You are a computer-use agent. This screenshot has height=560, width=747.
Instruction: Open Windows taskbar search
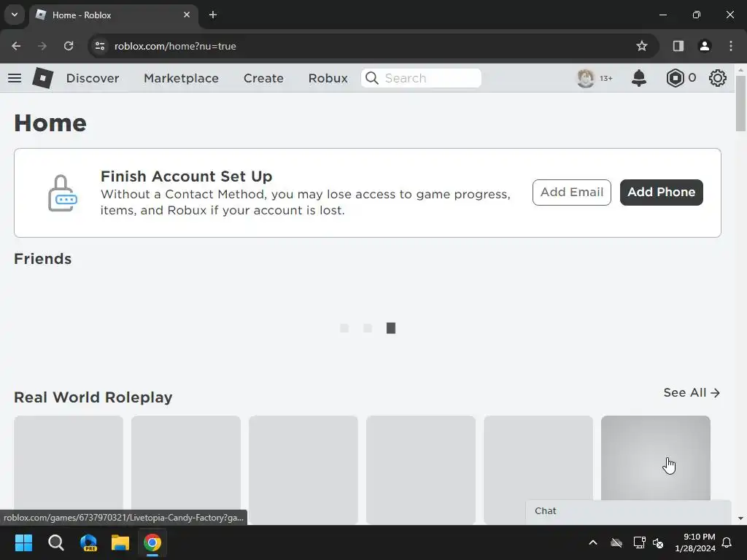point(55,542)
